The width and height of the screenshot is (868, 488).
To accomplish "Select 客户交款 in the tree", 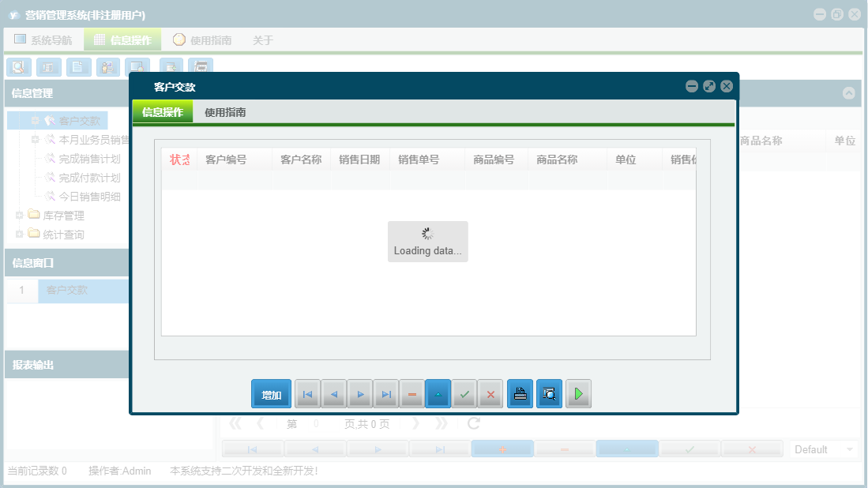I will coord(79,121).
